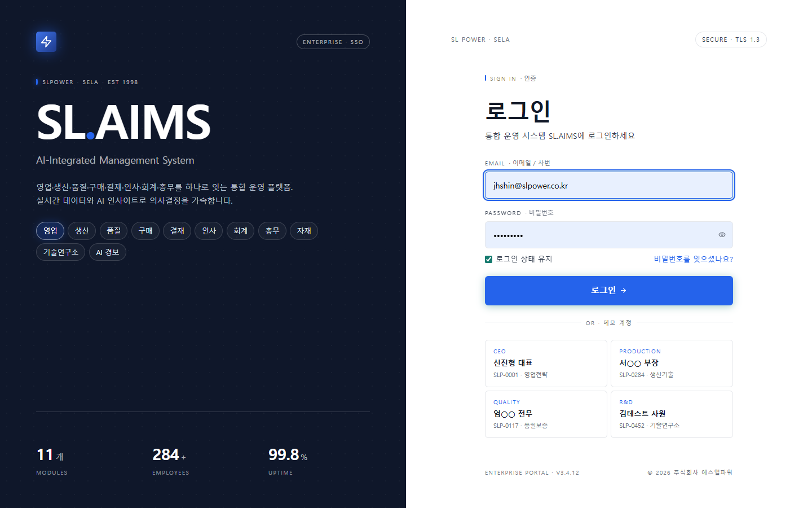Click the SL.AIMS large title text

(123, 122)
